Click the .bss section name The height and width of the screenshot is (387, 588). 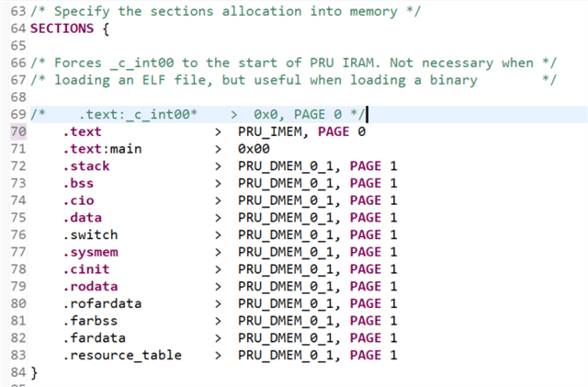click(79, 183)
